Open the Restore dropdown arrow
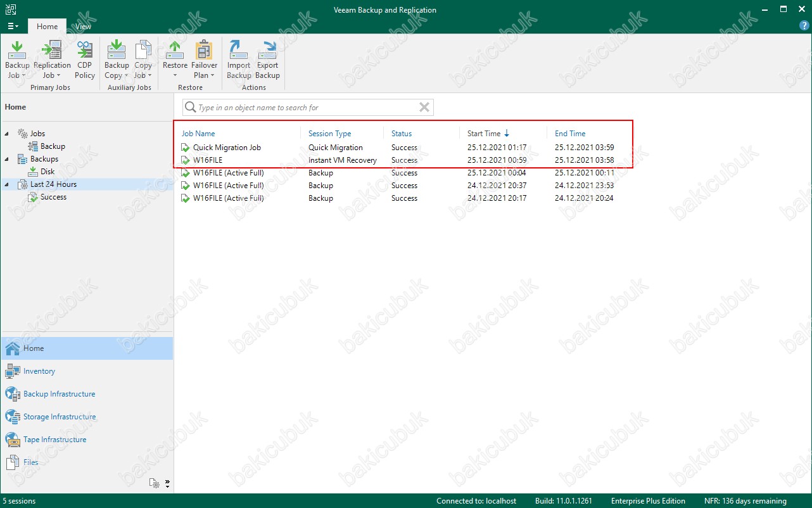Screen dimensions: 812x508 (x=175, y=75)
